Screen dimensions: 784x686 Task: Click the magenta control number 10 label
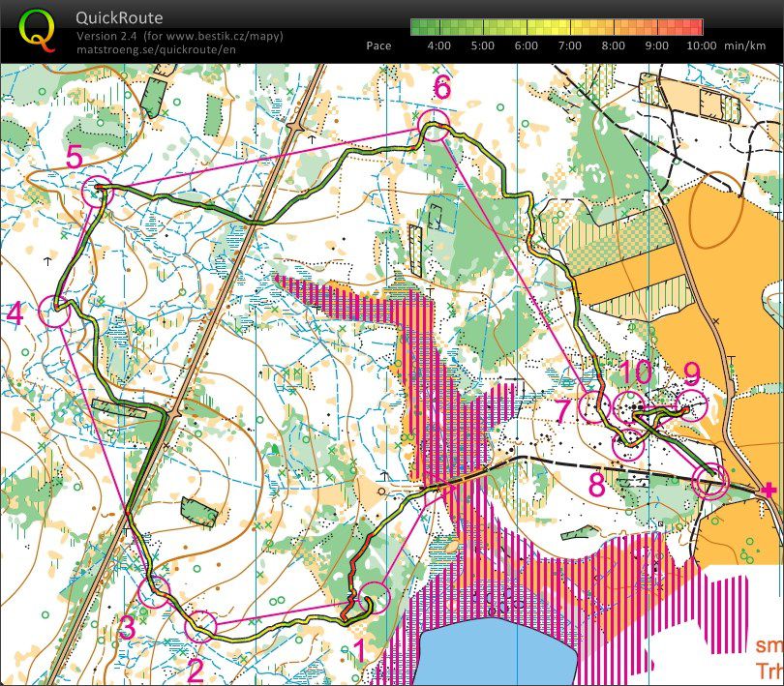coord(636,373)
